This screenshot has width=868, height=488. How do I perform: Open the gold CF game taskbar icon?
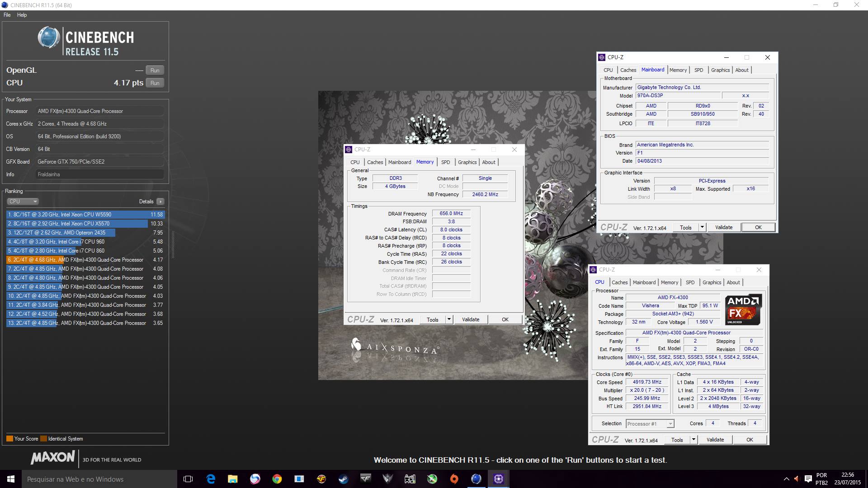pos(321,479)
